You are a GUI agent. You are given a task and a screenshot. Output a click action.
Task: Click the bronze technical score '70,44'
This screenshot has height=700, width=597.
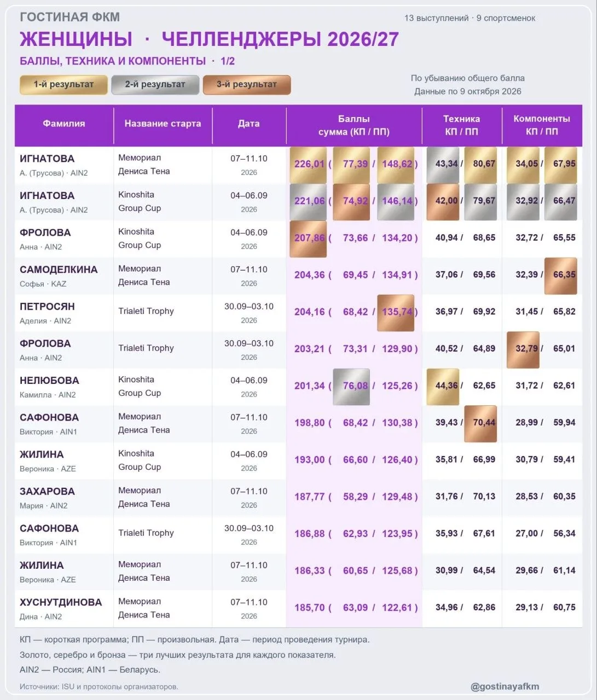pos(480,423)
